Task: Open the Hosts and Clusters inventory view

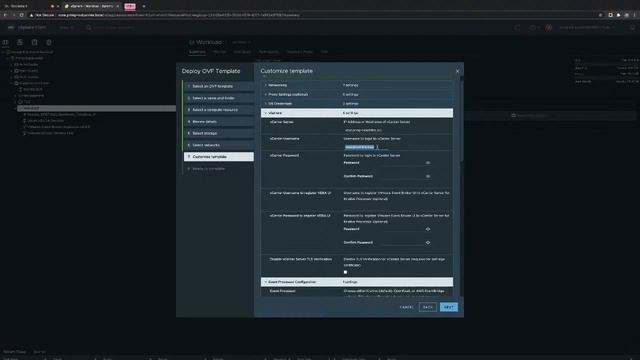Action: pyautogui.click(x=5, y=42)
